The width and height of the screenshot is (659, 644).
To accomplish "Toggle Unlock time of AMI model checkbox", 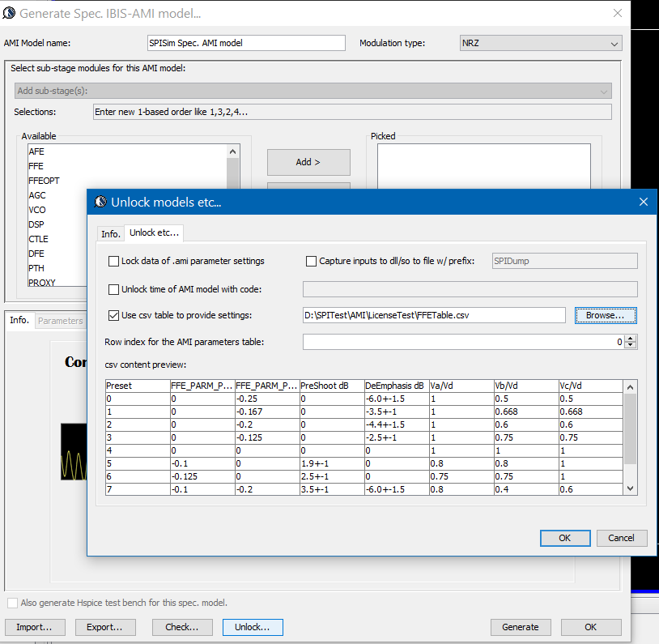I will 114,289.
